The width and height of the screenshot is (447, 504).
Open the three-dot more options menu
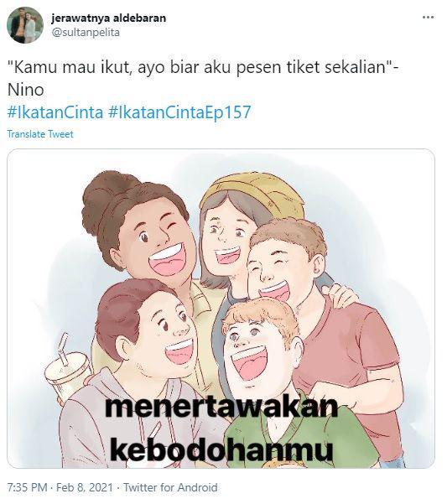[428, 18]
